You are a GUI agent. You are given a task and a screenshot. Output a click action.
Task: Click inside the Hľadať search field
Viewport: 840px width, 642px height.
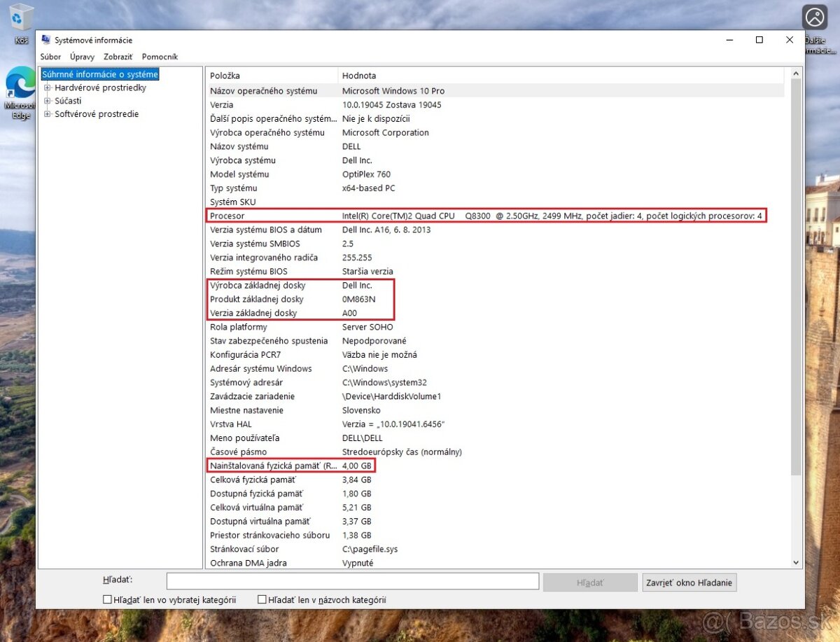click(350, 581)
